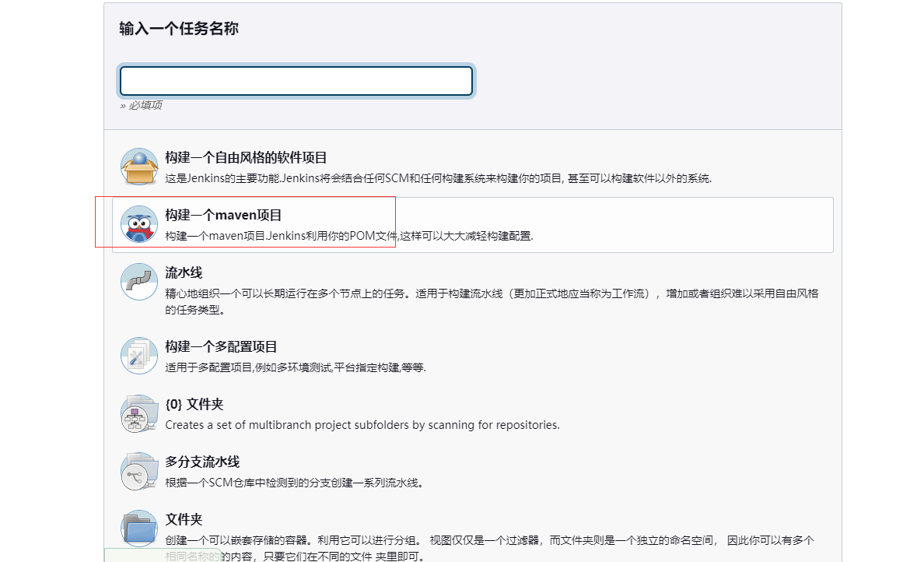Screen dimensions: 924x562
Task: Choose 流水线 title
Action: 184,272
